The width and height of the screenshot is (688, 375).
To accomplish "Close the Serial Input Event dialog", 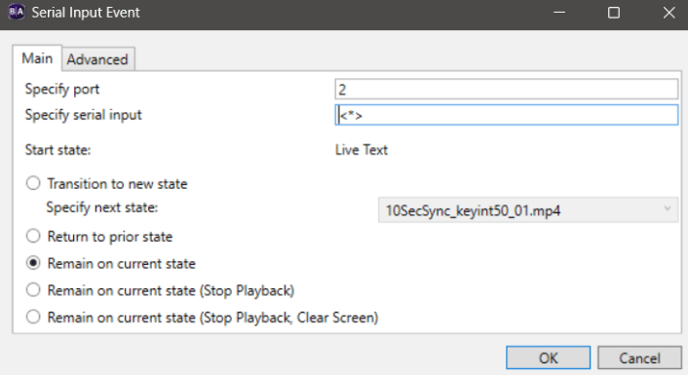I will 669,13.
